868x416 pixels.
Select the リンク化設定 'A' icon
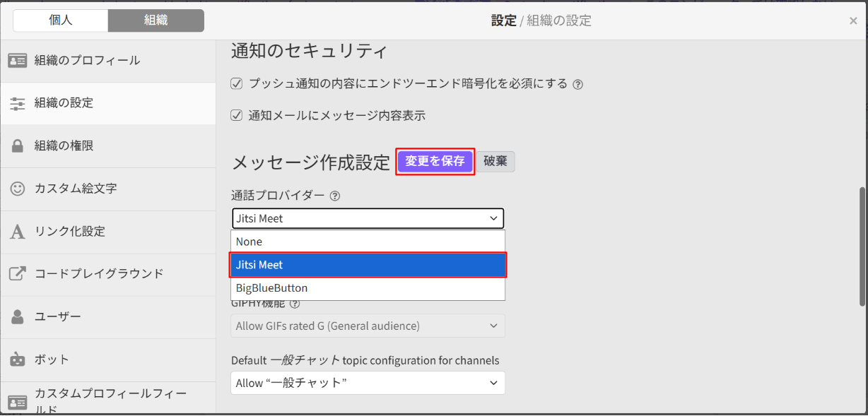[18, 231]
